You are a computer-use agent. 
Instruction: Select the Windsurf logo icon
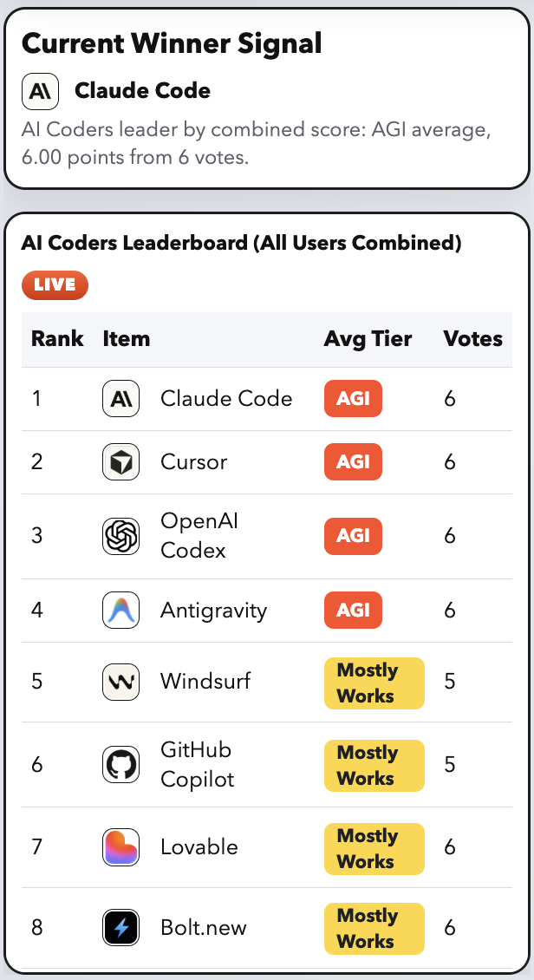pyautogui.click(x=120, y=682)
